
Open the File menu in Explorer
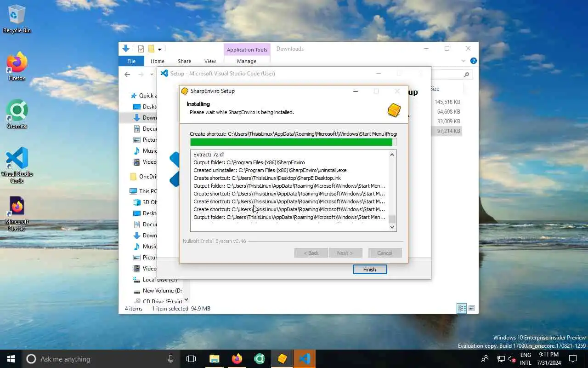131,61
